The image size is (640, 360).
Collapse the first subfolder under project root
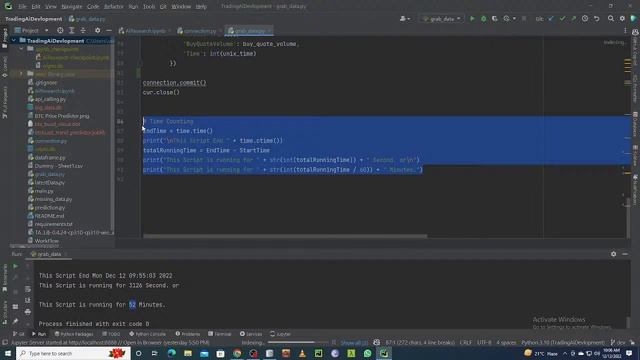[21, 49]
